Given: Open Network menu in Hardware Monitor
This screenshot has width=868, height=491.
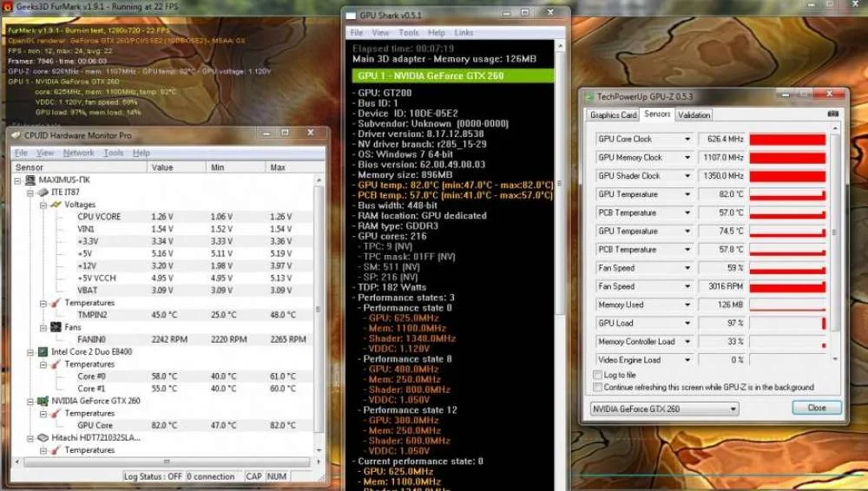Looking at the screenshot, I should pyautogui.click(x=78, y=153).
